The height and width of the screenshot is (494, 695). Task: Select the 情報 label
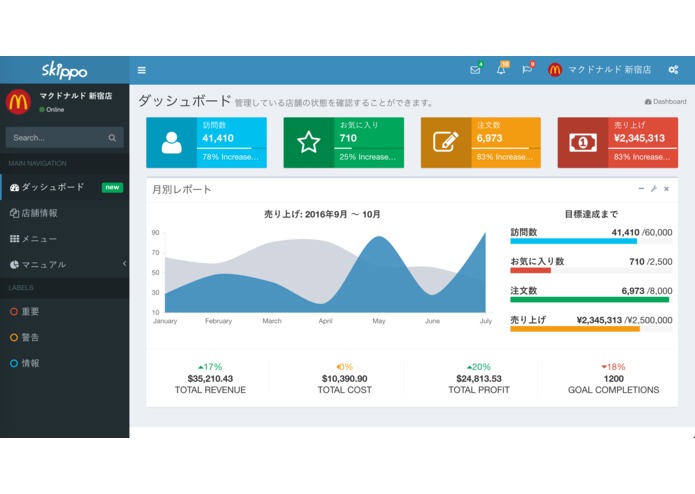click(65, 363)
